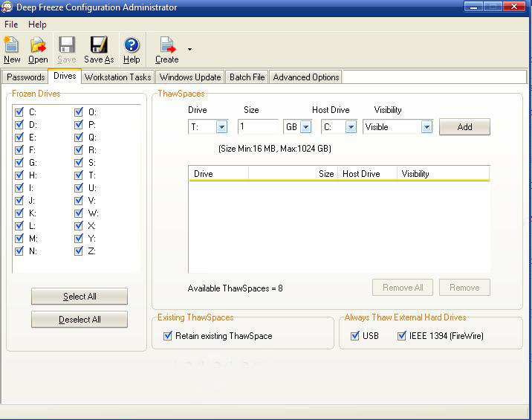Select the Drives tab

tap(65, 76)
